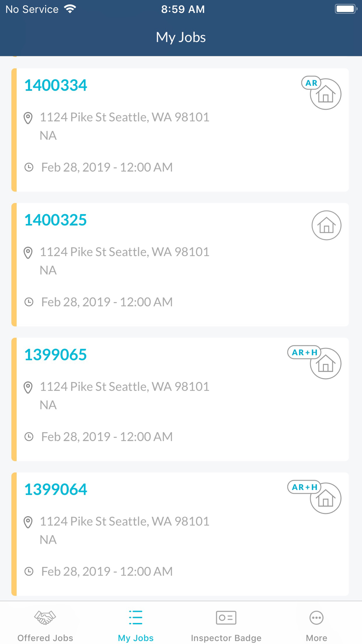Tap the house icon on job 1400325
Screen dimensions: 362x644
(326, 225)
